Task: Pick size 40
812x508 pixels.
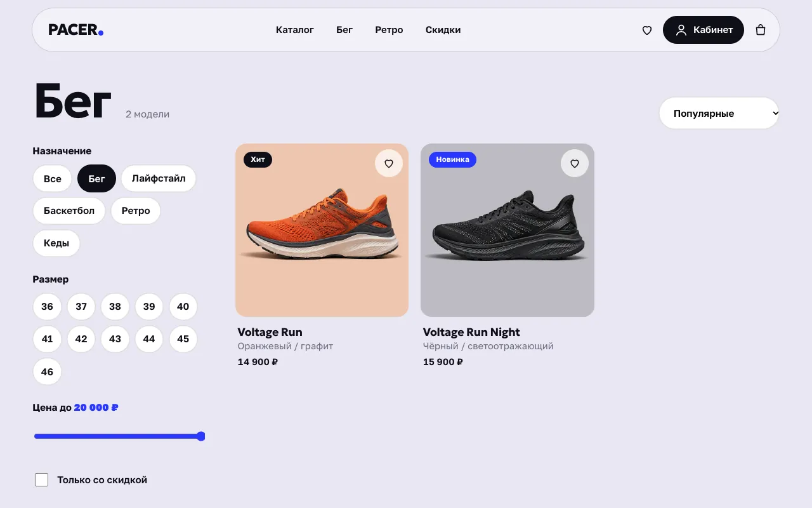Action: (183, 307)
